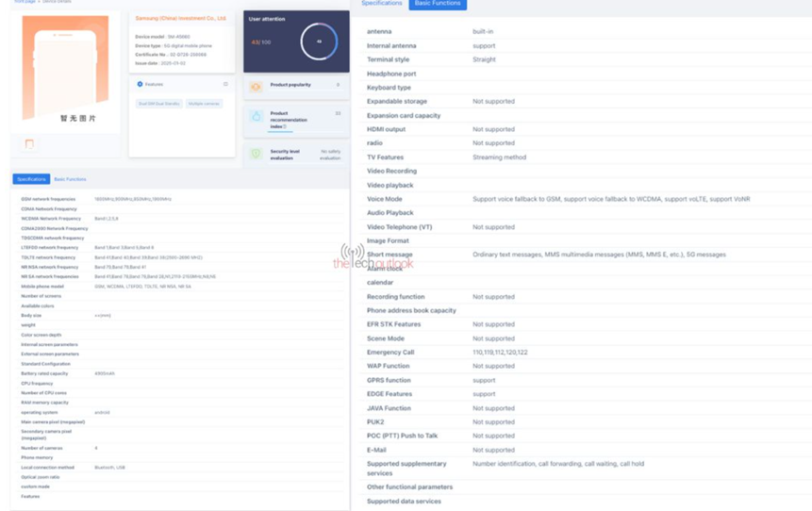Click the Product recommendation index icon
This screenshot has width=812, height=511.
[256, 116]
